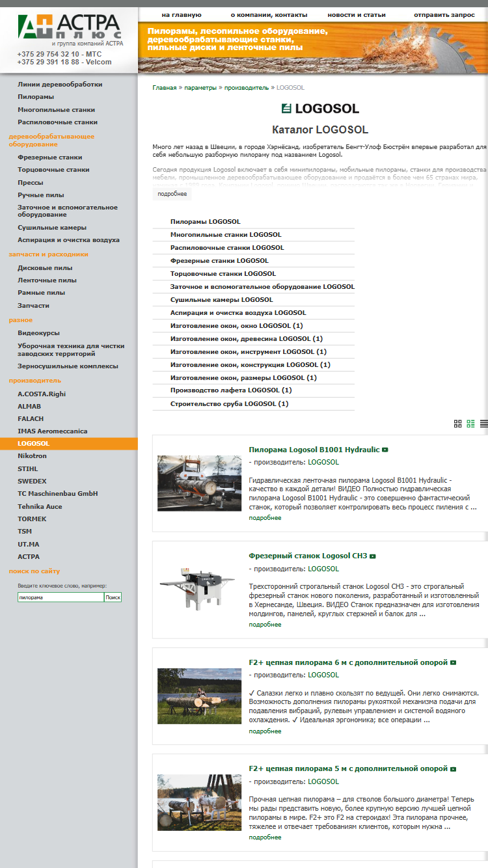Select manufacturer 'SWEDEX'
The image size is (488, 868).
tap(32, 481)
